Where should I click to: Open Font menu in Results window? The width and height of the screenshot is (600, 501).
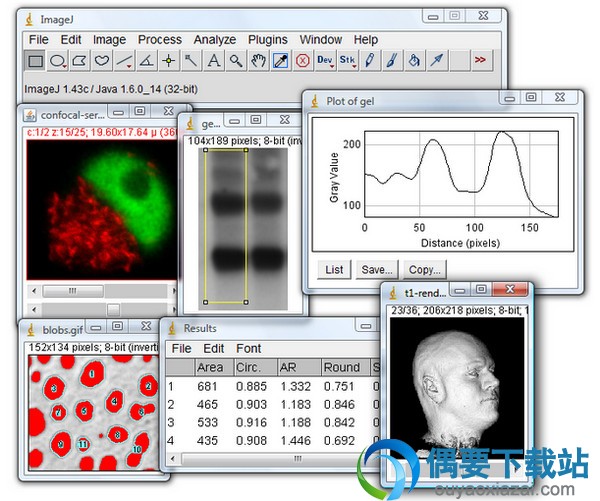tap(249, 349)
